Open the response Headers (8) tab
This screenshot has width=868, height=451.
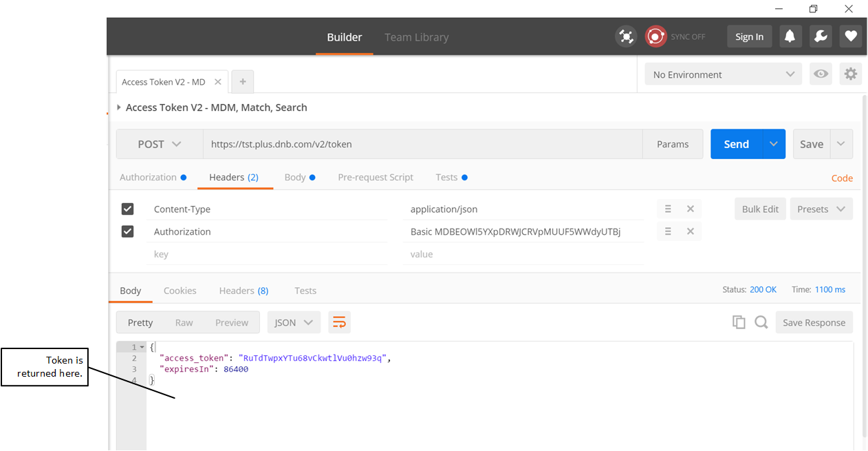(x=244, y=291)
